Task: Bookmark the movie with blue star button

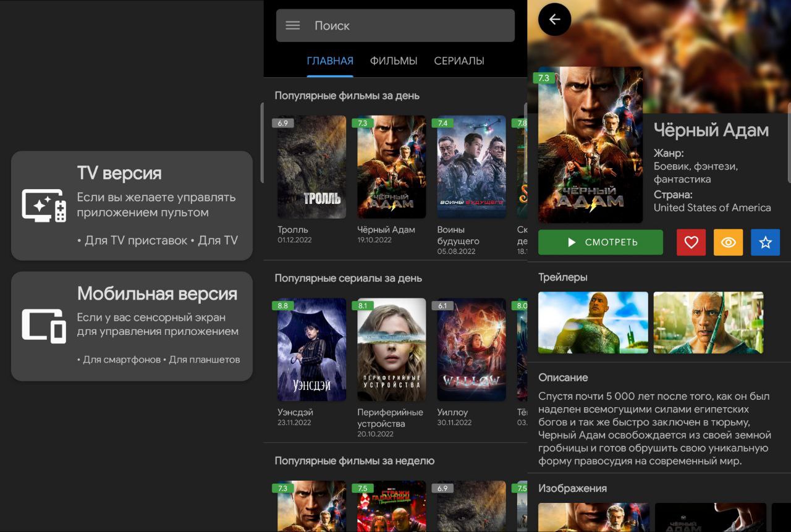Action: (x=765, y=242)
